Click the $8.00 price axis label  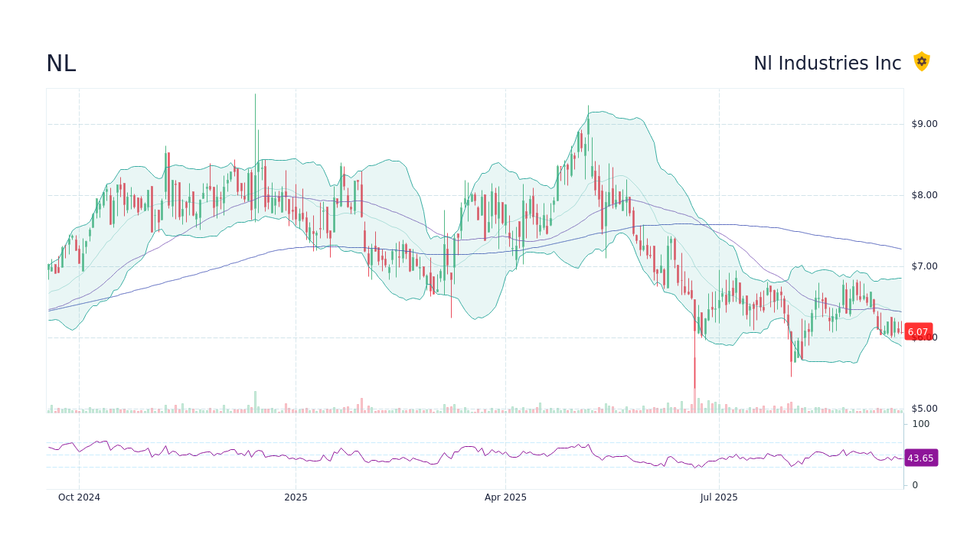(924, 195)
